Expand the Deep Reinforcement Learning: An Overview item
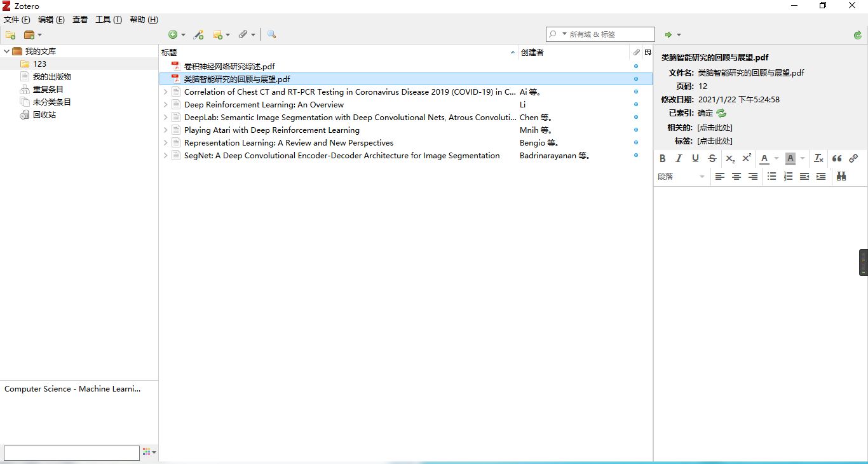The image size is (868, 464). 165,105
